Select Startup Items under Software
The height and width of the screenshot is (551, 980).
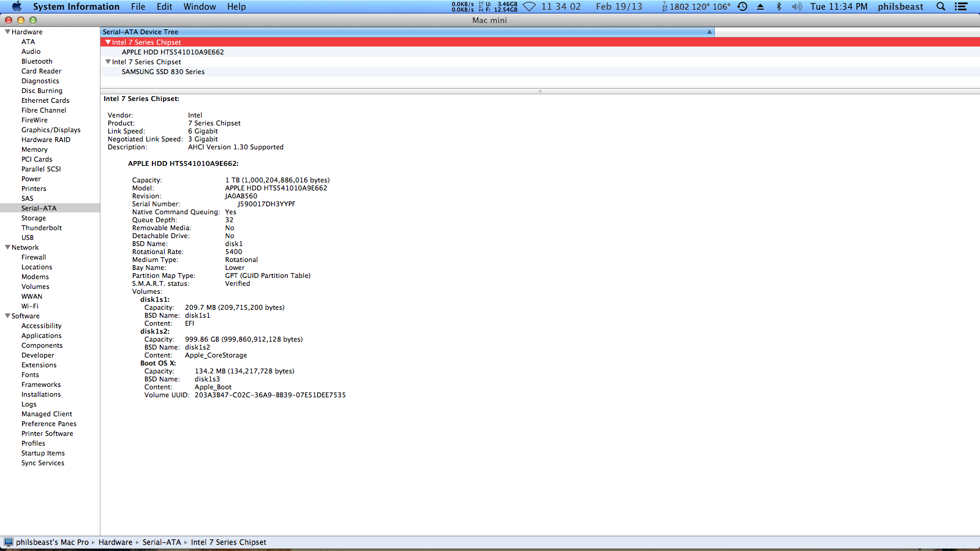pyautogui.click(x=43, y=453)
